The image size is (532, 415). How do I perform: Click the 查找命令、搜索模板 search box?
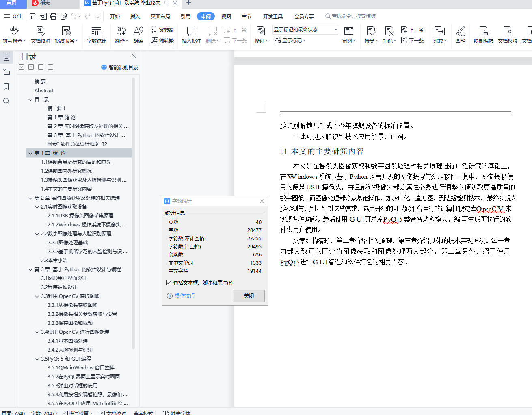click(x=350, y=16)
